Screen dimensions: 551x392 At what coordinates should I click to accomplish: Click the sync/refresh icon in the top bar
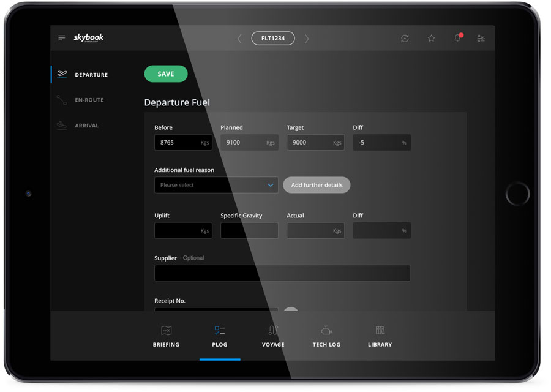point(405,38)
